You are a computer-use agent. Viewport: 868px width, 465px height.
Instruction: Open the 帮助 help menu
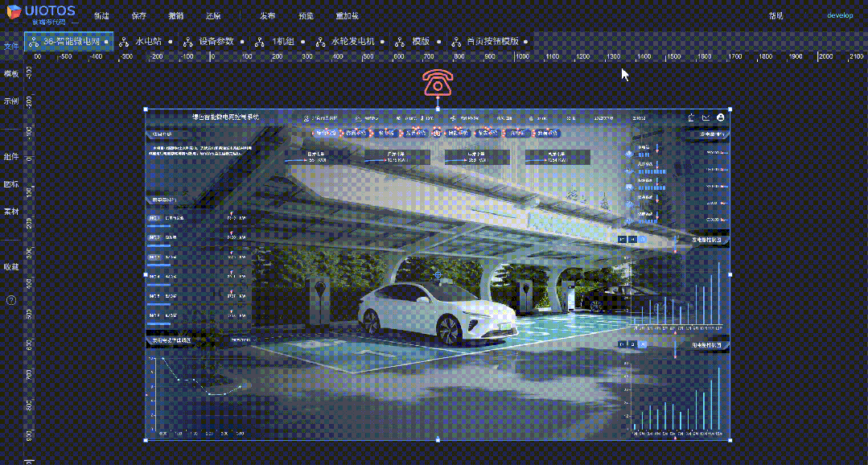click(775, 15)
